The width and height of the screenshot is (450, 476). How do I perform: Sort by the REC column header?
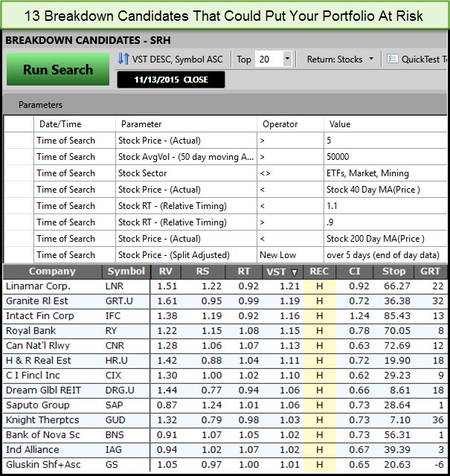[319, 271]
